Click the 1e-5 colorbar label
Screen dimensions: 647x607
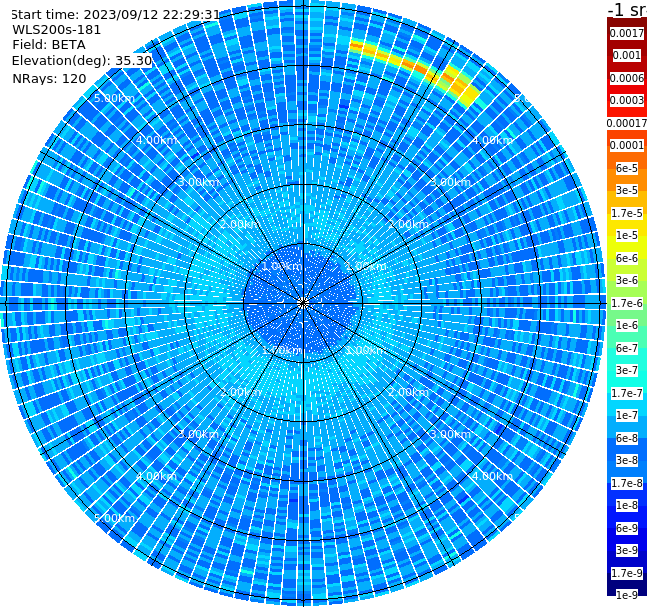coord(627,235)
